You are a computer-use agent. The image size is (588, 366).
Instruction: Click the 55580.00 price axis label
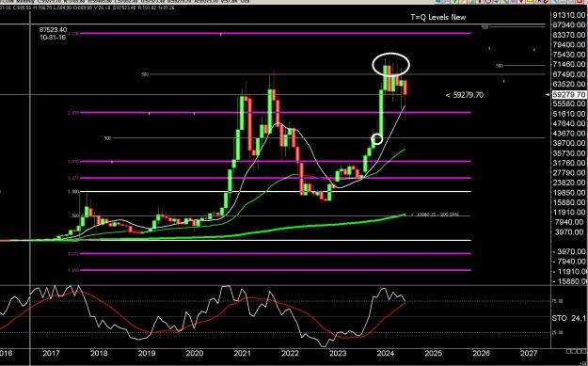pyautogui.click(x=569, y=103)
